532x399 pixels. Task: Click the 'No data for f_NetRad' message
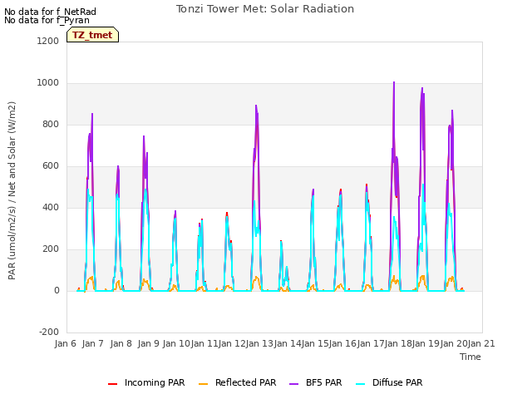point(50,12)
